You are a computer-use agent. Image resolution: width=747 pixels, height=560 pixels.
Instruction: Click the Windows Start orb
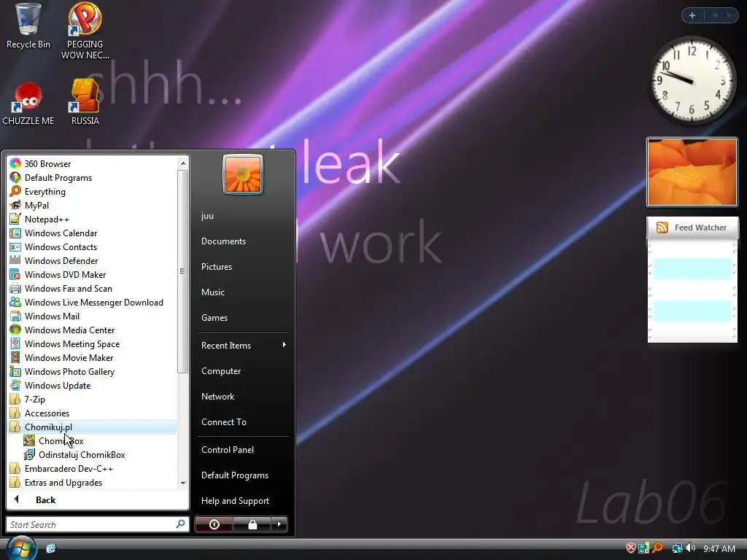tap(21, 548)
